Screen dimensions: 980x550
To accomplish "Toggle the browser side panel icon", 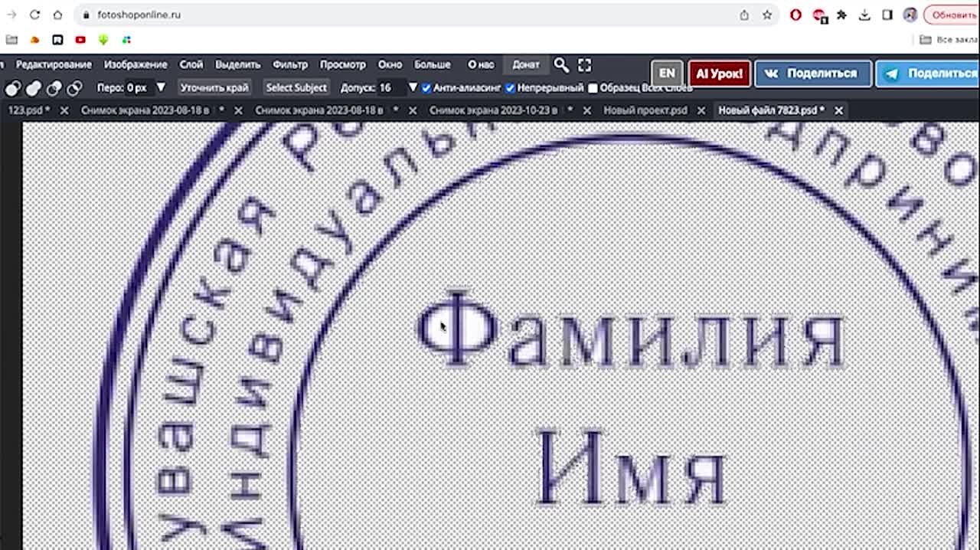I will (x=887, y=15).
